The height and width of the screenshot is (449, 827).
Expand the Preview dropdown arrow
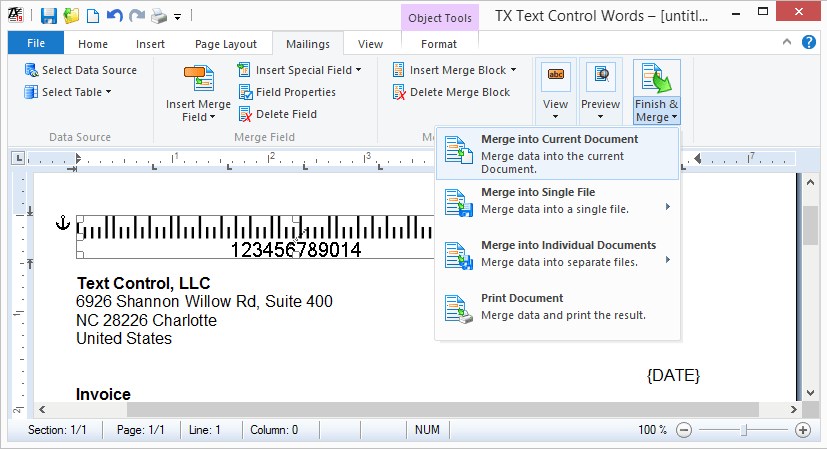pyautogui.click(x=601, y=117)
